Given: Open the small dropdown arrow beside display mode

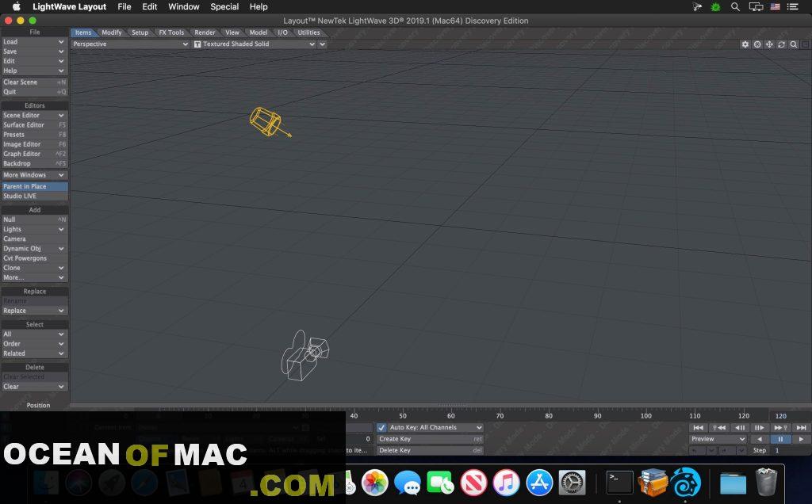Looking at the screenshot, I should click(323, 44).
